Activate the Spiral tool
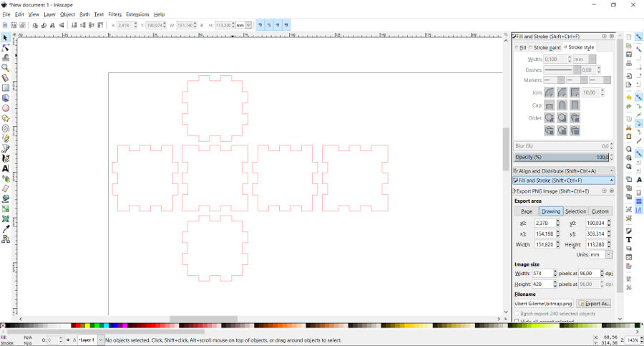The height and width of the screenshot is (346, 644). coord(6,129)
